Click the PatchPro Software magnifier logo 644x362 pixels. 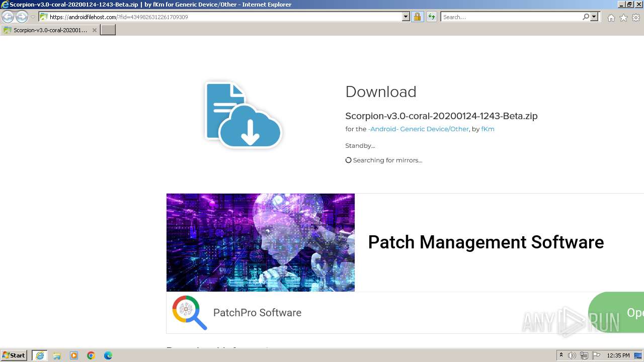point(190,313)
